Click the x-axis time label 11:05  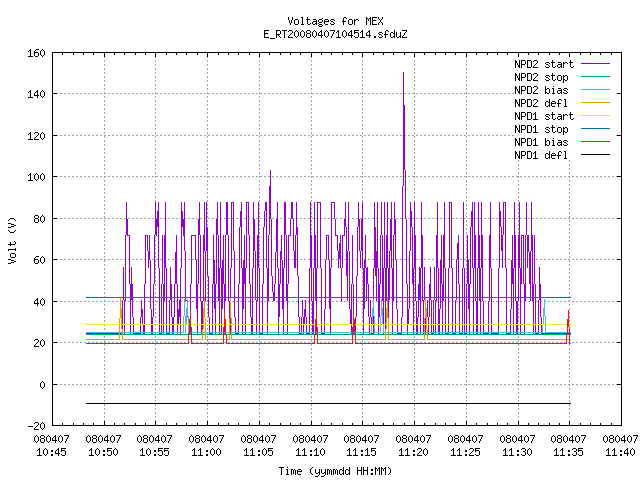point(258,452)
